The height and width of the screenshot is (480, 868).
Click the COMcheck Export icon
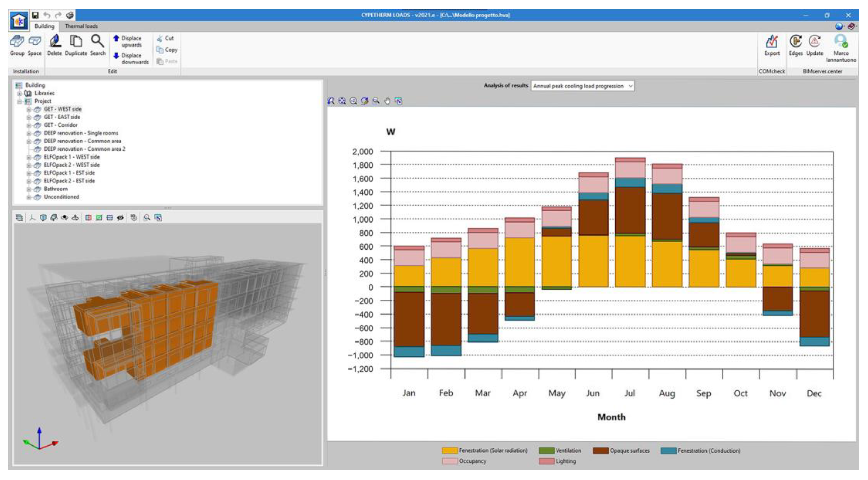coord(772,42)
